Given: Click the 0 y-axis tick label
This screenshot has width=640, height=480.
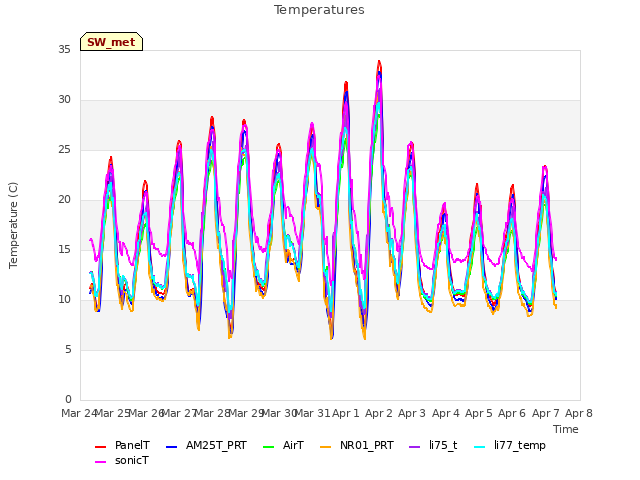Looking at the screenshot, I should pyautogui.click(x=68, y=400).
